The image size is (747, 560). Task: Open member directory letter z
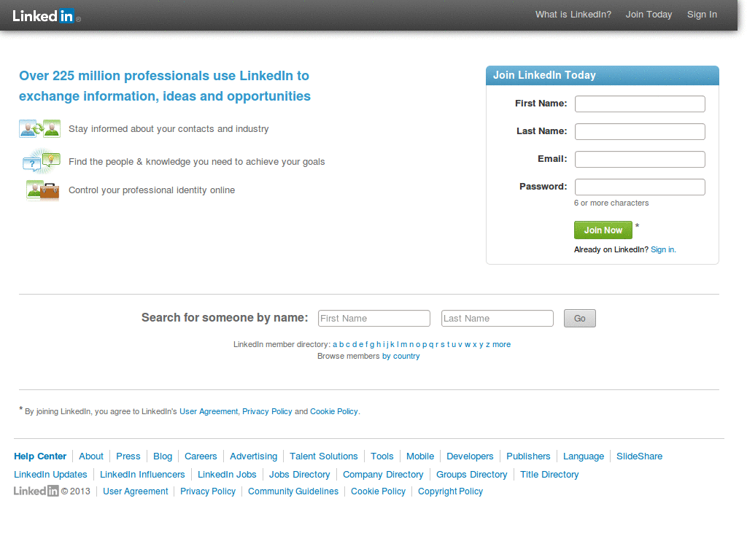point(488,344)
